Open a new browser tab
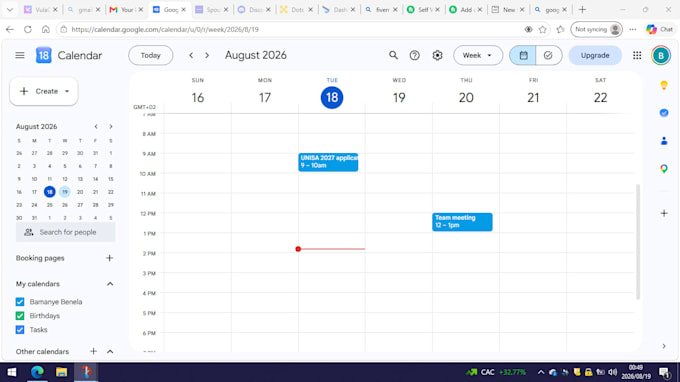680x382 pixels. [582, 10]
